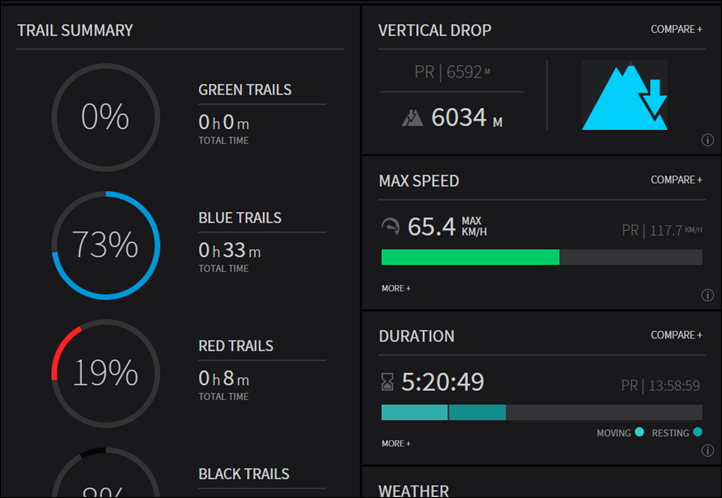722x498 pixels.
Task: Select the Blue Trails heading
Action: pos(240,218)
